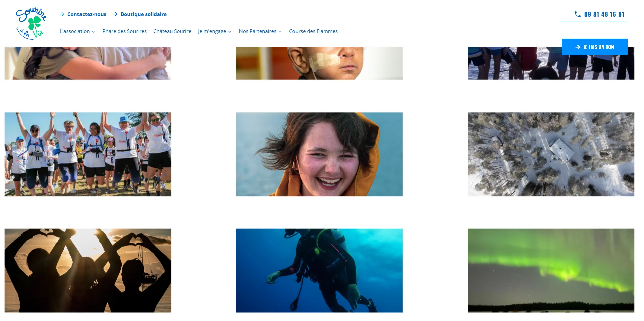Image resolution: width=644 pixels, height=321 pixels.
Task: Open the L'association menu item
Action: pyautogui.click(x=75, y=31)
